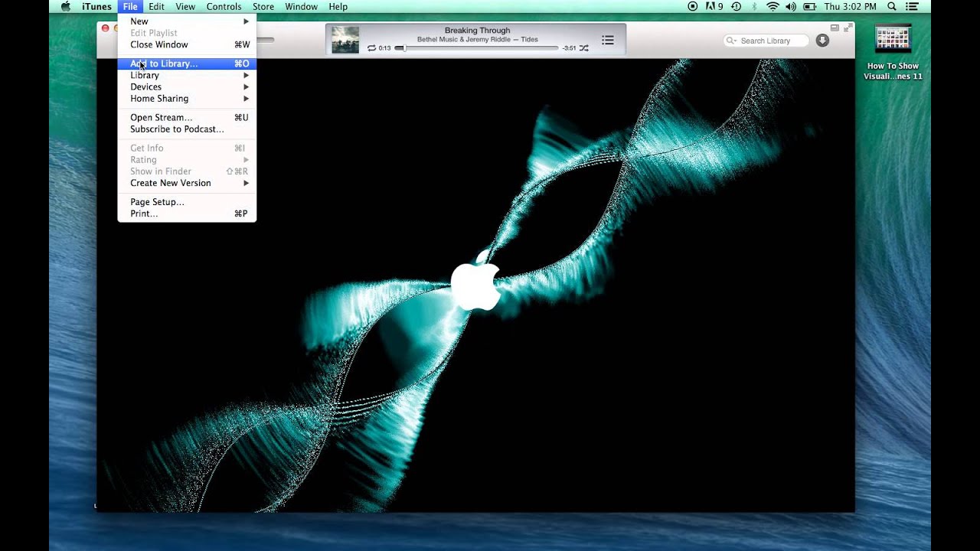Image resolution: width=980 pixels, height=551 pixels.
Task: Open Spotlight search
Action: (x=892, y=7)
